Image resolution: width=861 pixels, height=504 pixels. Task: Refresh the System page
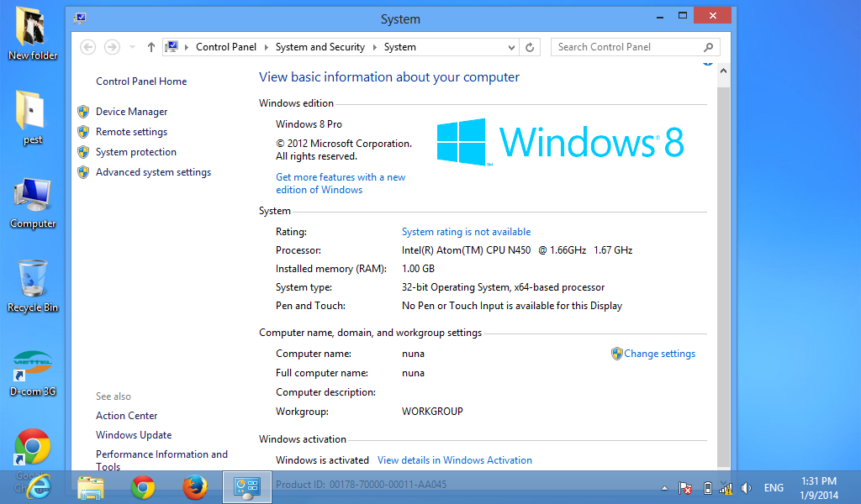tap(530, 47)
